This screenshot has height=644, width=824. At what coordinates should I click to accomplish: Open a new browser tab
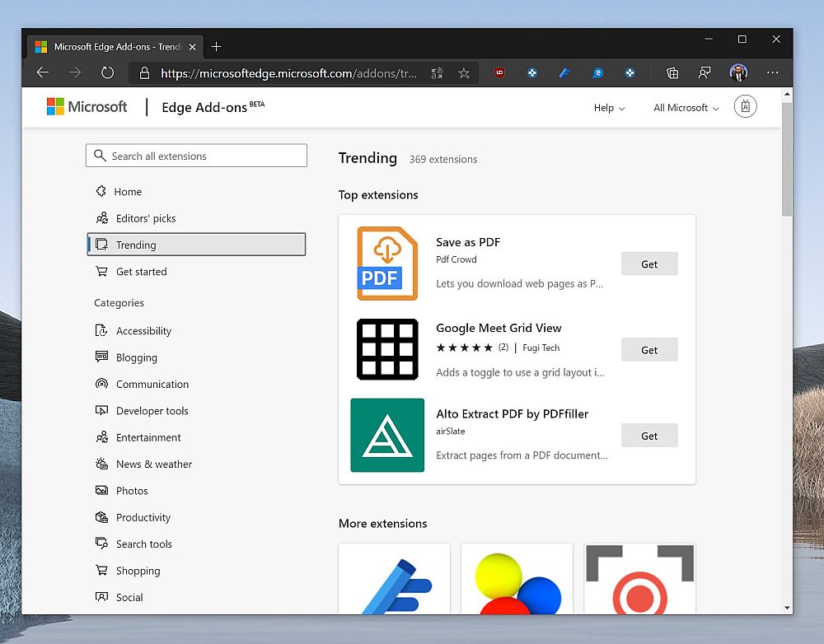tap(217, 47)
